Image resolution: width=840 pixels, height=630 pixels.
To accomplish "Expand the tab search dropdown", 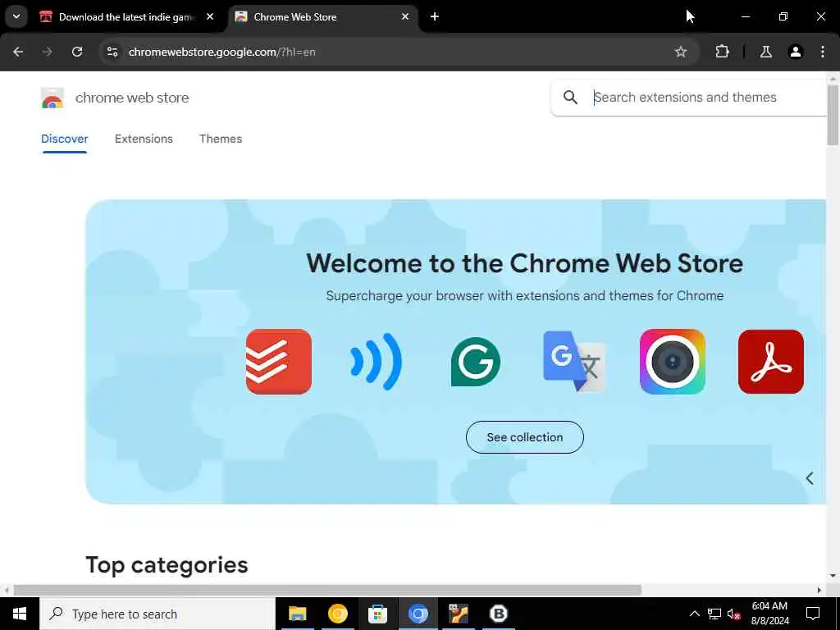I will pyautogui.click(x=16, y=16).
